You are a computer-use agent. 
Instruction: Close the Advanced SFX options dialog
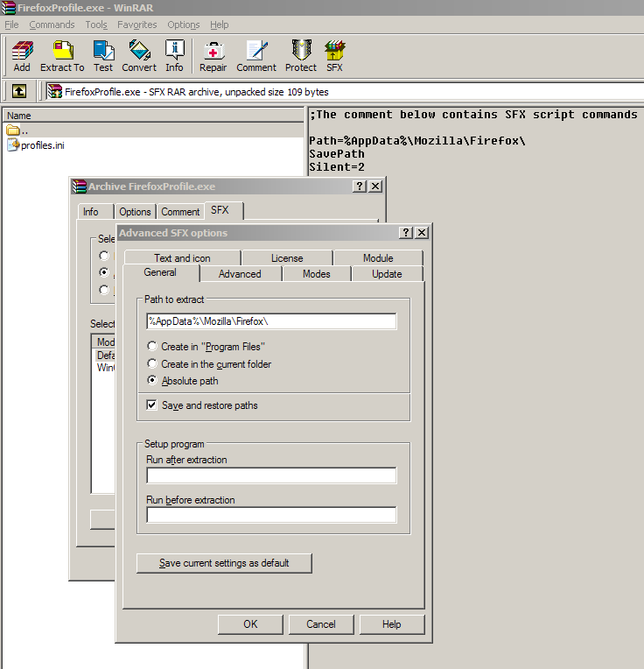coord(422,233)
